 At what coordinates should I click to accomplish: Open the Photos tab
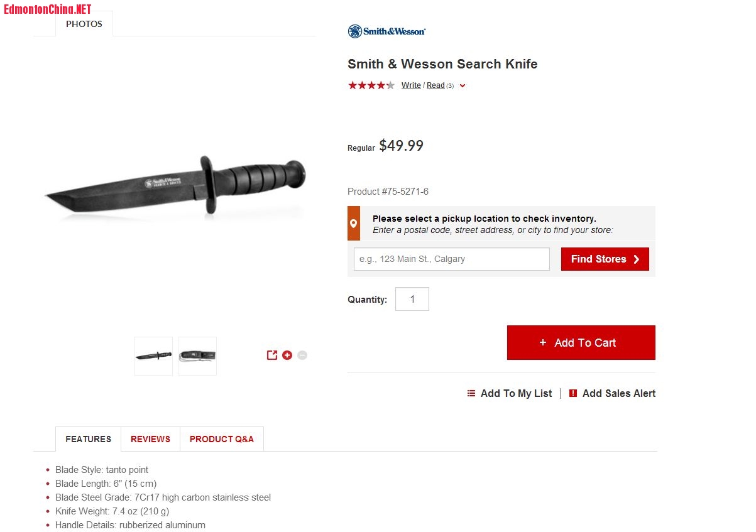tap(84, 24)
